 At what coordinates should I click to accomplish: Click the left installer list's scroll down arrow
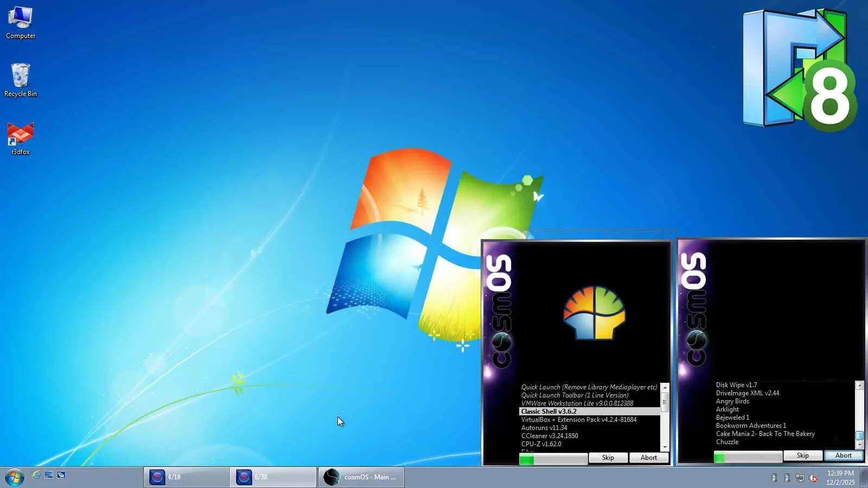tap(665, 447)
